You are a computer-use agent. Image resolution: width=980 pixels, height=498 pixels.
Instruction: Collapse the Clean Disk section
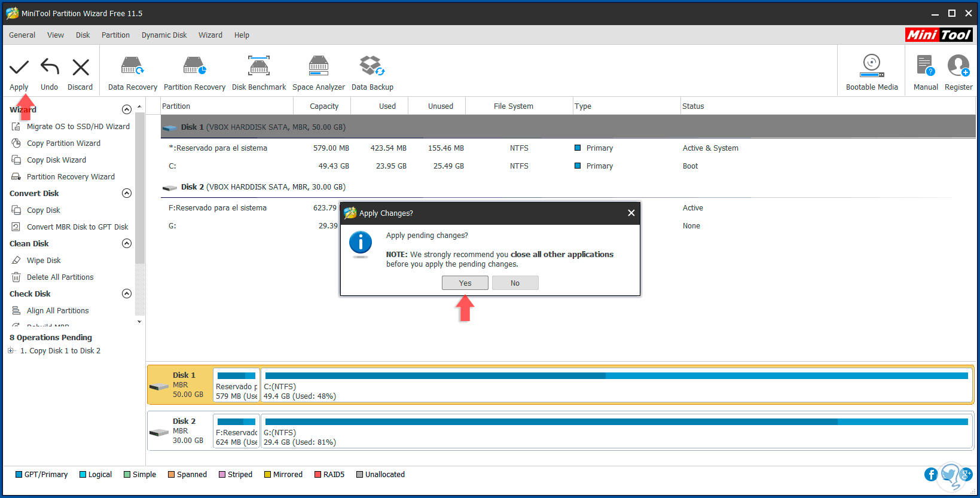tap(127, 243)
